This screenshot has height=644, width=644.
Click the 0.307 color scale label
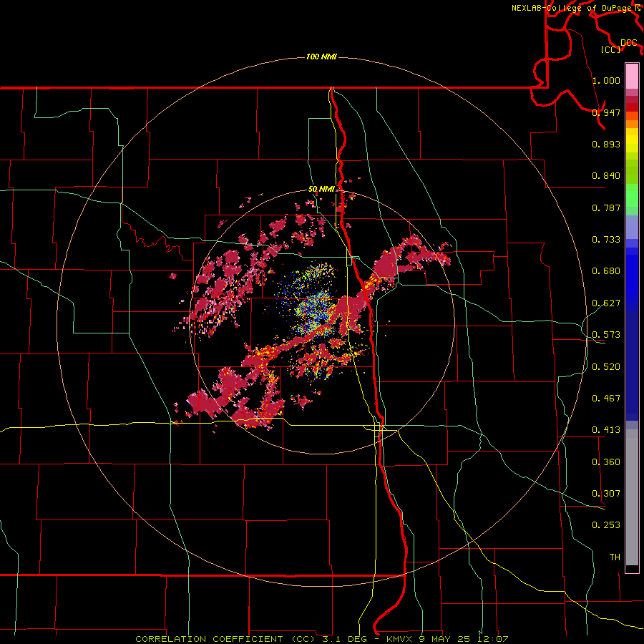tap(606, 494)
